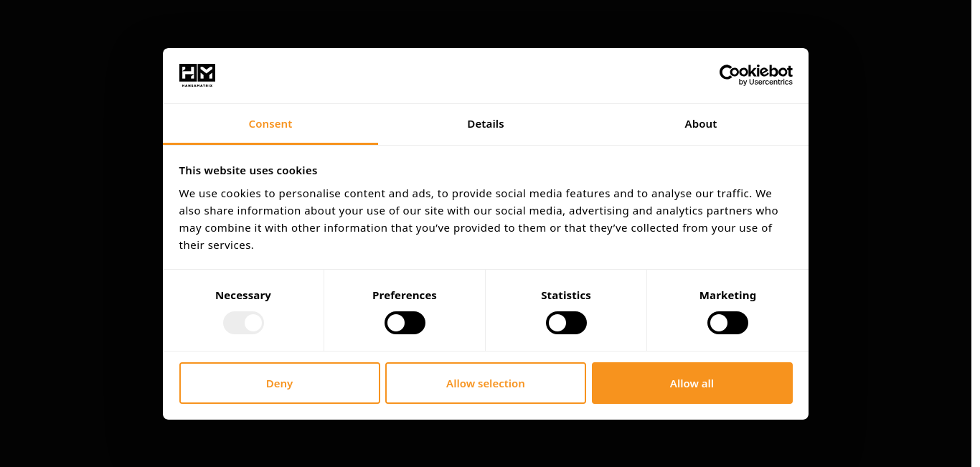Toggle the disabled Necessary cookies switch

(x=243, y=323)
